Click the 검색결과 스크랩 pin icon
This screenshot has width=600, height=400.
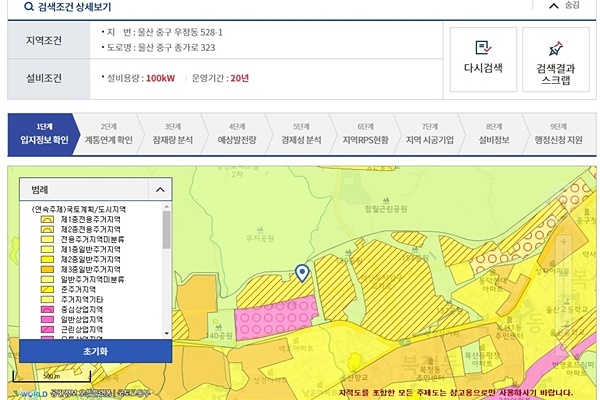click(x=555, y=48)
